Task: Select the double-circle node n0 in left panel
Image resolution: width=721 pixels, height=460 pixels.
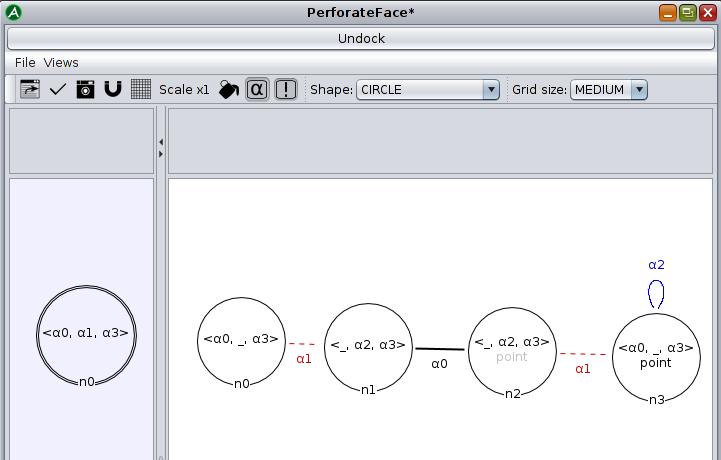Action: tap(86, 335)
